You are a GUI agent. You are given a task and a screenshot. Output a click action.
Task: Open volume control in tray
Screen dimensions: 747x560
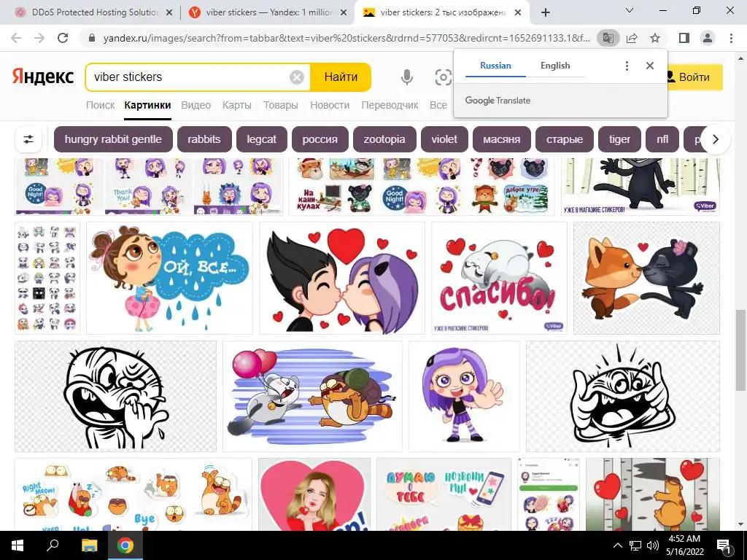click(x=653, y=545)
